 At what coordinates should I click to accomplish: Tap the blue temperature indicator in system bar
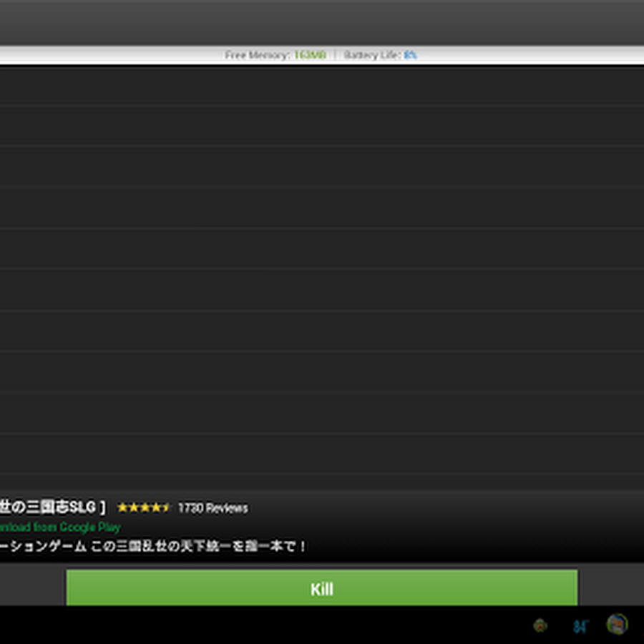(x=581, y=626)
